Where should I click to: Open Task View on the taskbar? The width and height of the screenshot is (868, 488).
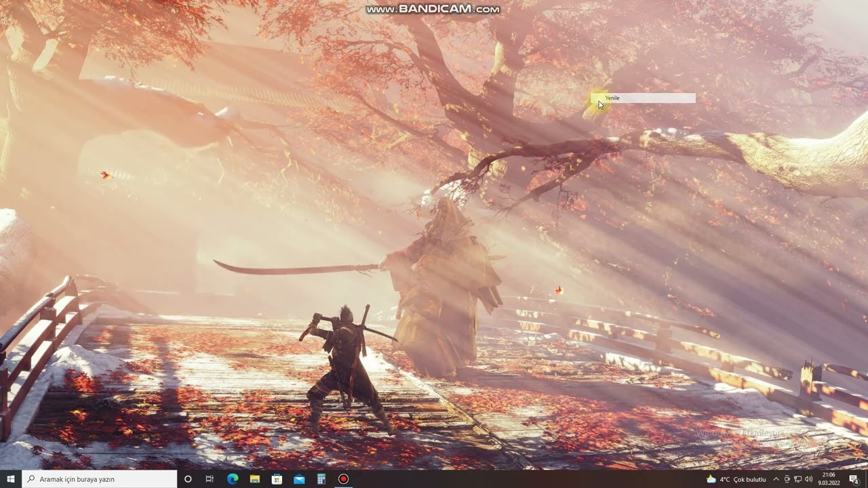click(210, 479)
